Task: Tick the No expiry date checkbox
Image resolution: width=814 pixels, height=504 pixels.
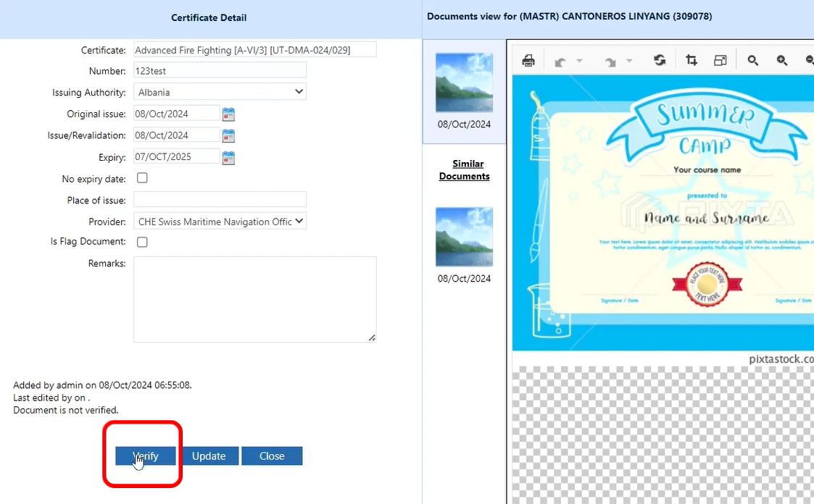Action: point(142,178)
